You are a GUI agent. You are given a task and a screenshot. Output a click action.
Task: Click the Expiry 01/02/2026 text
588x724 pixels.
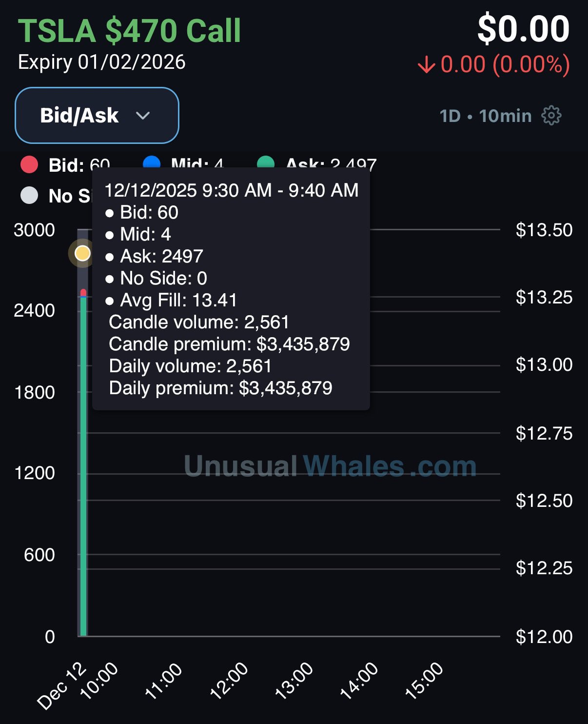point(101,62)
